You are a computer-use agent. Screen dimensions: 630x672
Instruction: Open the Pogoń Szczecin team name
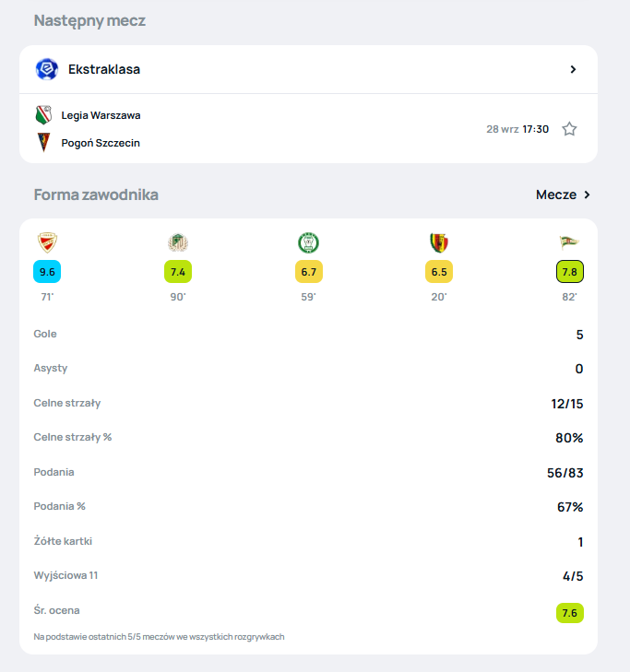[101, 143]
